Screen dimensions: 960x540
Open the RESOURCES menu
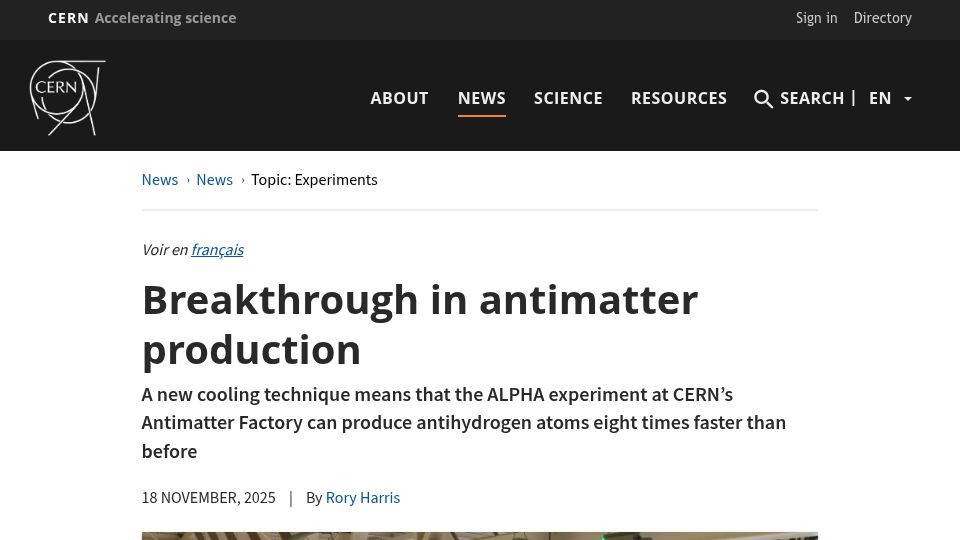coord(679,99)
